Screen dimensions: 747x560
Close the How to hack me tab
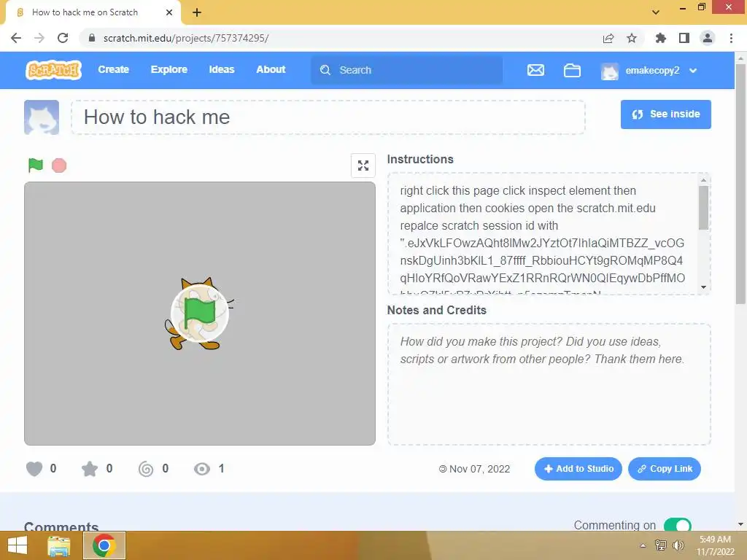[x=169, y=12]
